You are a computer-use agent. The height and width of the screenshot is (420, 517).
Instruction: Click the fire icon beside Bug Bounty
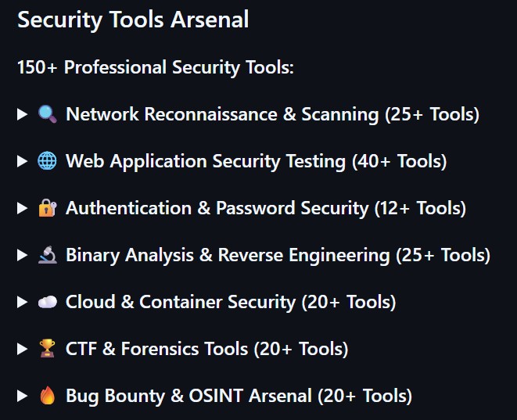point(47,397)
